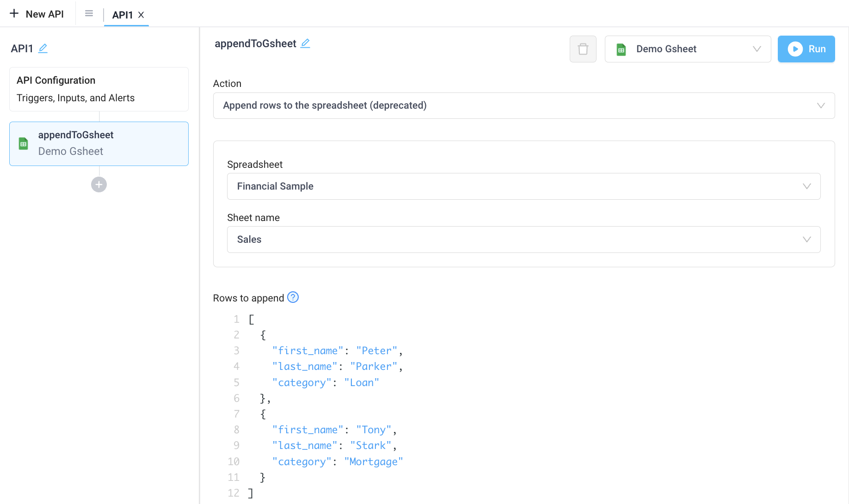Click the pencil icon to rename API1
Screen dimensions: 849x504
coord(43,48)
